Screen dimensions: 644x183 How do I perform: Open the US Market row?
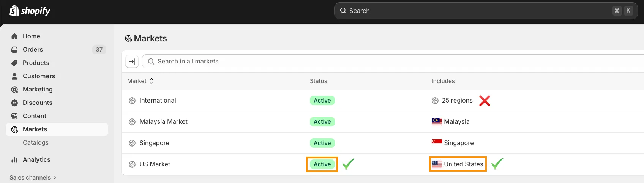[155, 164]
